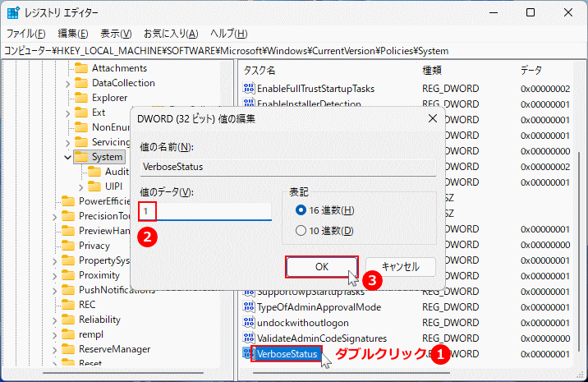The image size is (588, 382).
Task: Open the ファイル(F) menu
Action: tap(26, 34)
